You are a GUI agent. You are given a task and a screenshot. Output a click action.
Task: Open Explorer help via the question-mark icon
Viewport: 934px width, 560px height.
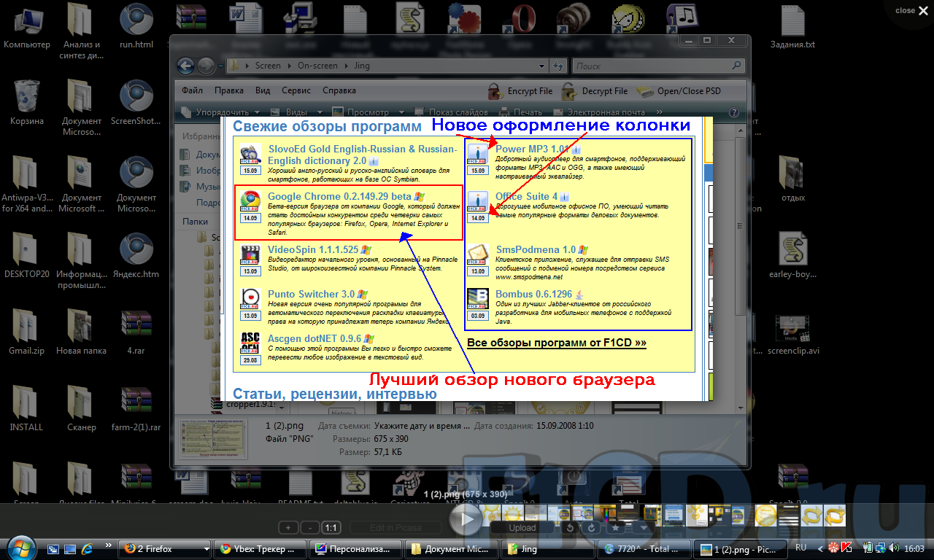coord(734,112)
